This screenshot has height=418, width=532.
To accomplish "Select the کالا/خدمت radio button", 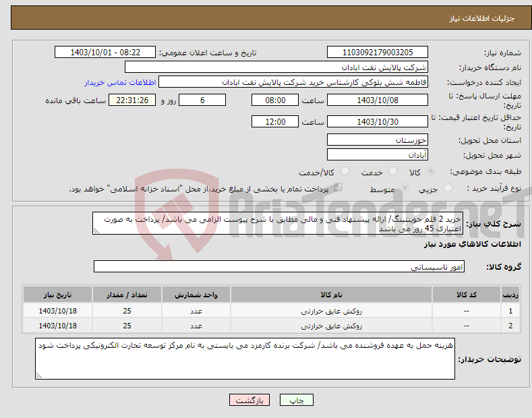I will [345, 171].
